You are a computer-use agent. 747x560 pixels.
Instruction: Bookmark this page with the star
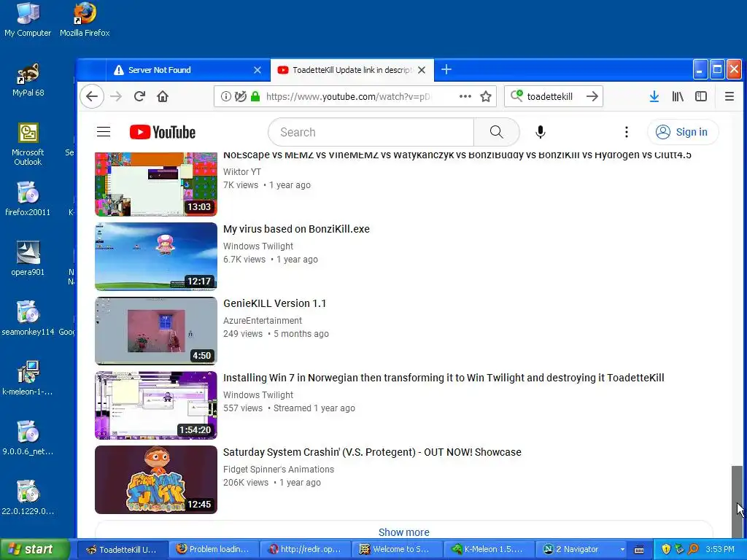(x=485, y=97)
